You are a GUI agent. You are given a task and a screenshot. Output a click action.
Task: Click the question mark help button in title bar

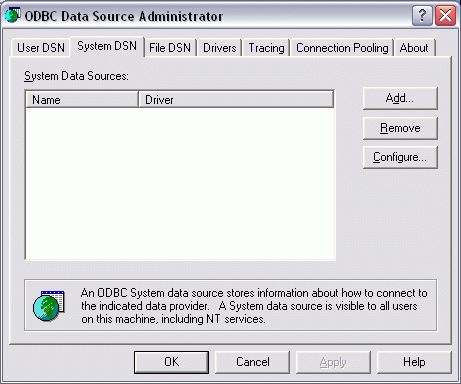(x=422, y=15)
